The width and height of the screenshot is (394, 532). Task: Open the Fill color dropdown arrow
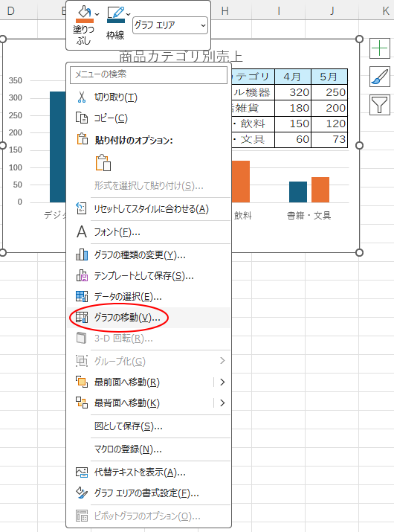coord(97,14)
